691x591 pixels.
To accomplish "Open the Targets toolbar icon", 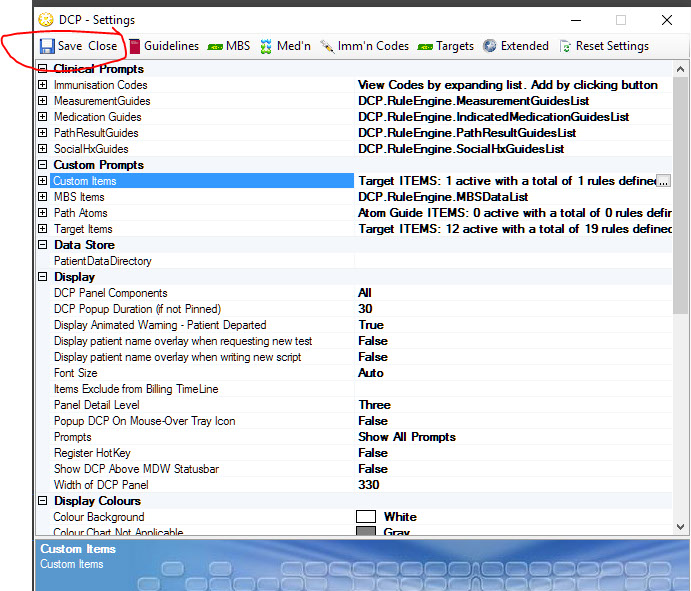I will (x=426, y=46).
